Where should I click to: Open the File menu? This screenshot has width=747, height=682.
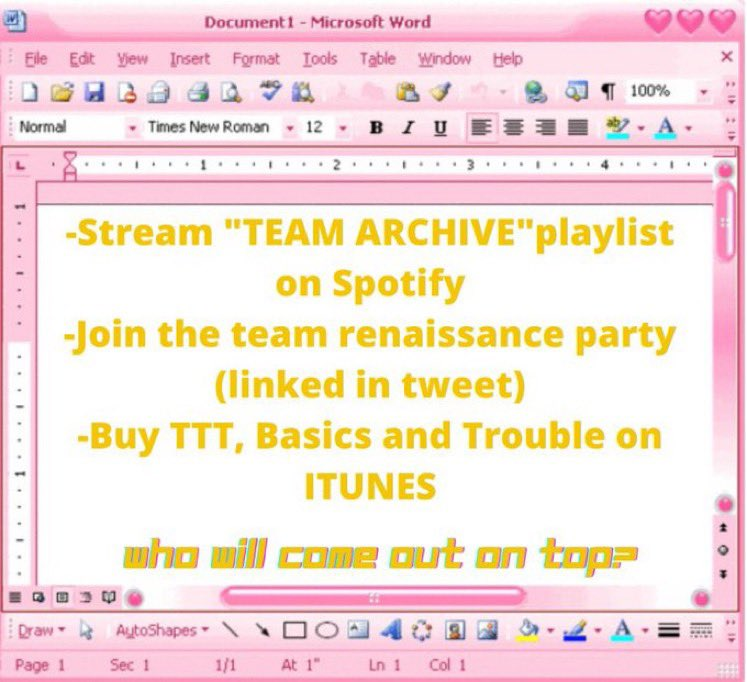36,59
